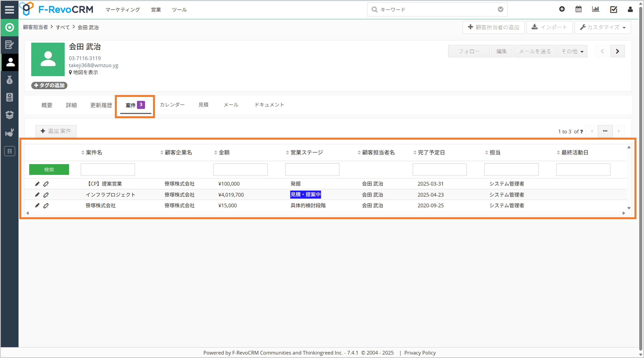Open the address book sidebar icon
The width and height of the screenshot is (644, 358).
click(10, 97)
